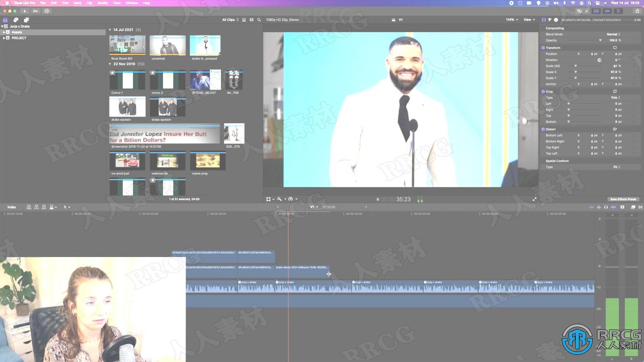
Task: Activate Crop onscreen controls icon
Action: coord(615,92)
